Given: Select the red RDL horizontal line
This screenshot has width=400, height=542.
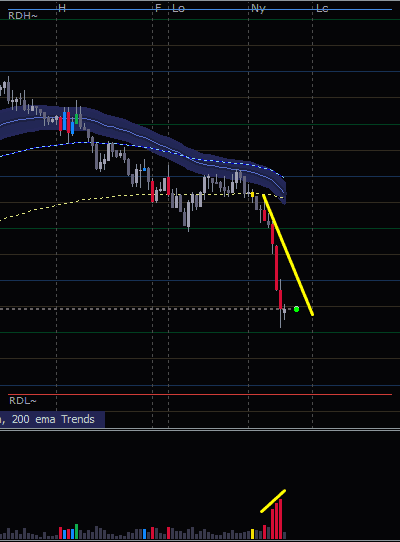Looking at the screenshot, I should click(x=200, y=394).
